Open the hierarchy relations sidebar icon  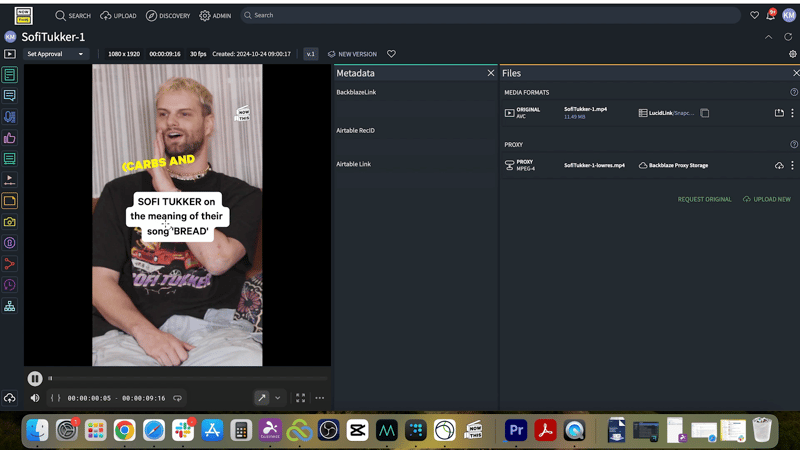(x=10, y=306)
